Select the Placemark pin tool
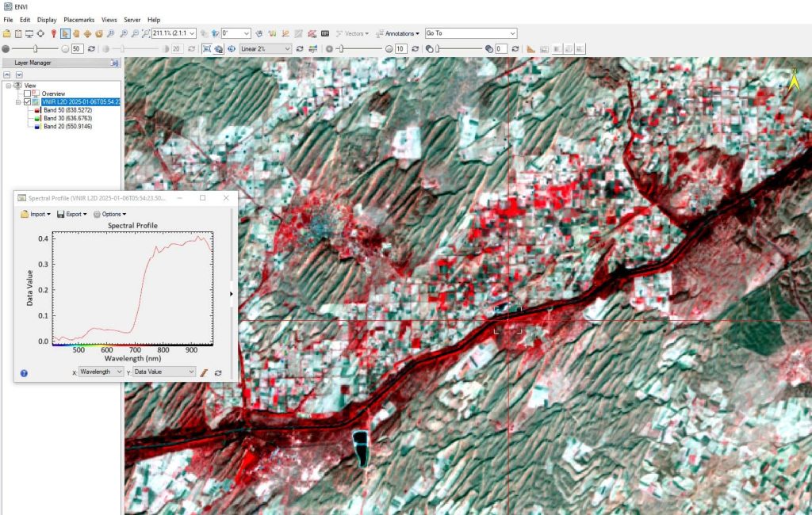The image size is (812, 515). point(52,33)
